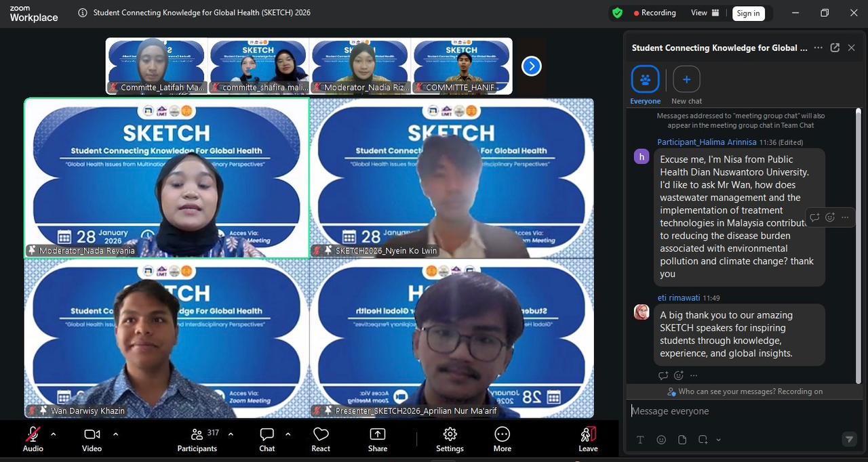Click the Sign in button
The height and width of the screenshot is (462, 868).
coord(749,12)
